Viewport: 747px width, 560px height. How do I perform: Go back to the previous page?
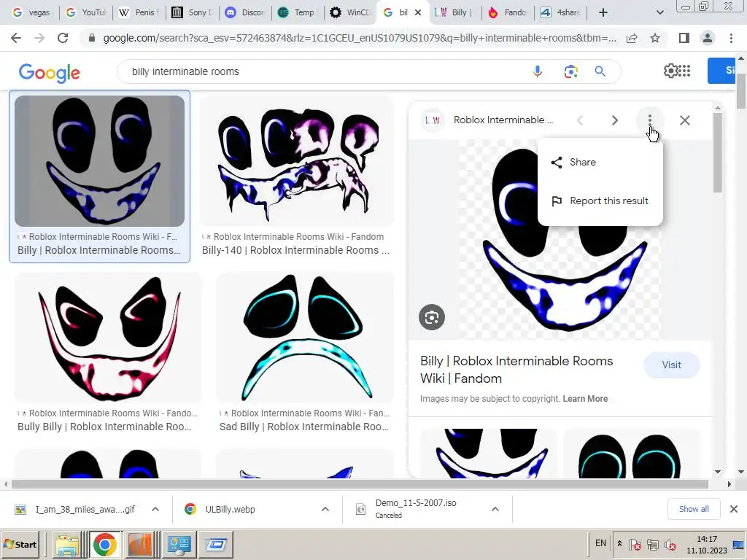click(16, 38)
